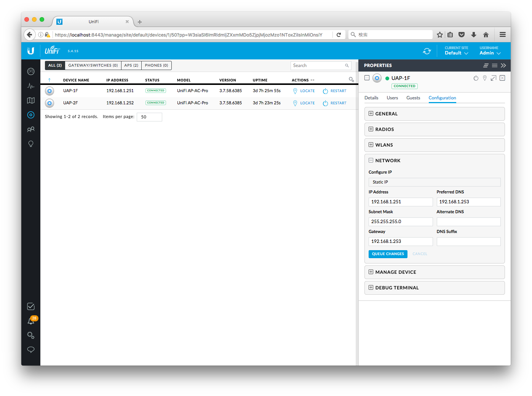Sort by UPTIME column
The image size is (532, 396).
click(260, 80)
